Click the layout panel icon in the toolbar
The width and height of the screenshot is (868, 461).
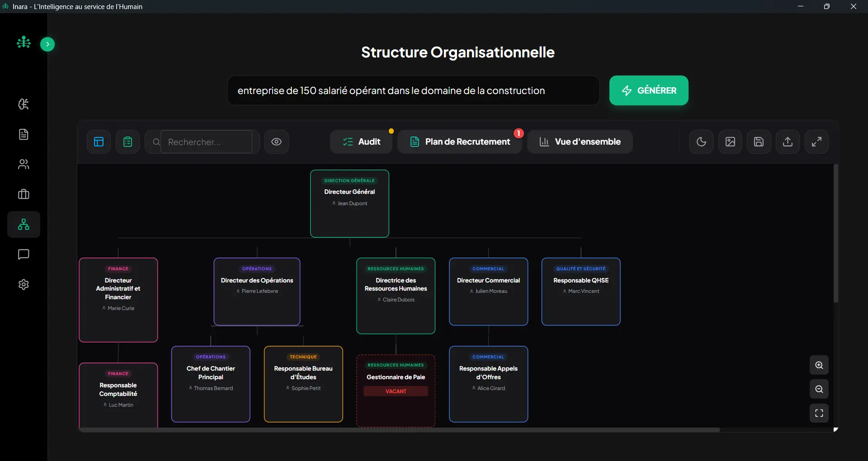click(99, 142)
